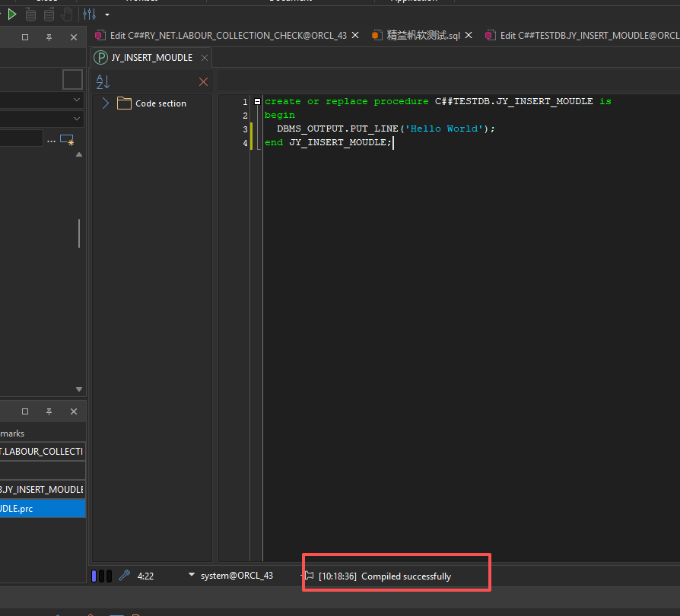Screen dimensions: 680x616
Task: Click line number 4 in gutter
Action: (x=245, y=143)
